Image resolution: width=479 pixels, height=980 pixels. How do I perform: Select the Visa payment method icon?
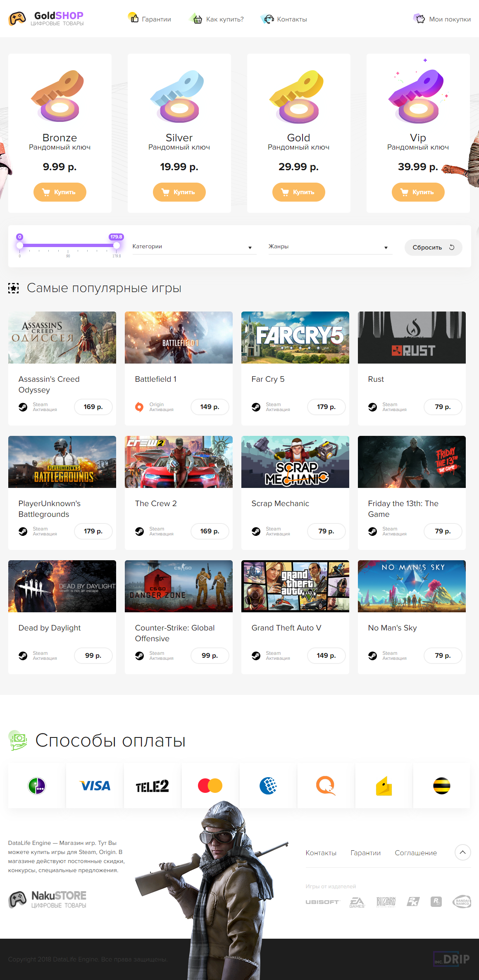[95, 785]
